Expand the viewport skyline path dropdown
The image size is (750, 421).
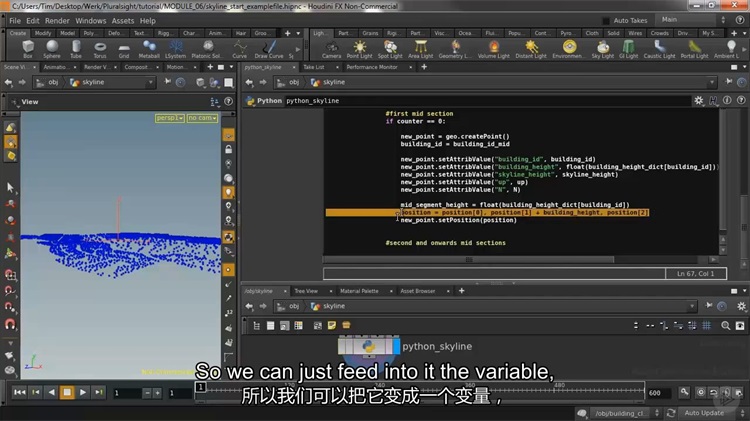(151, 82)
